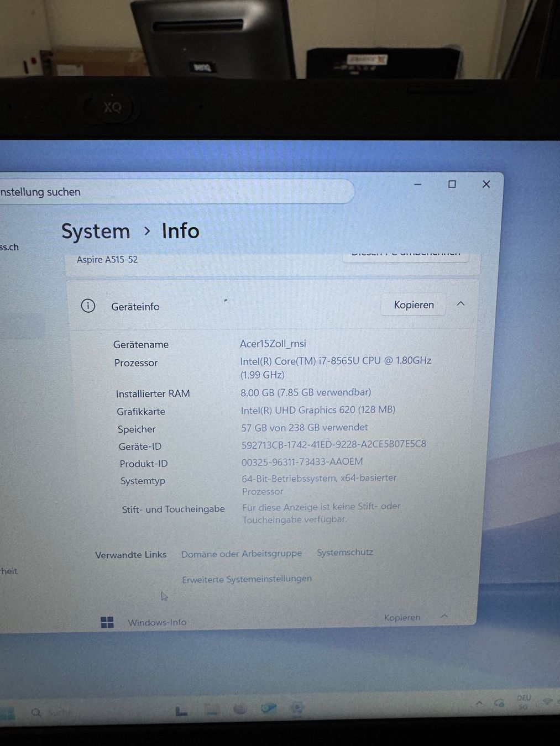The image size is (560, 746).
Task: Close the Settings window
Action: (x=486, y=184)
